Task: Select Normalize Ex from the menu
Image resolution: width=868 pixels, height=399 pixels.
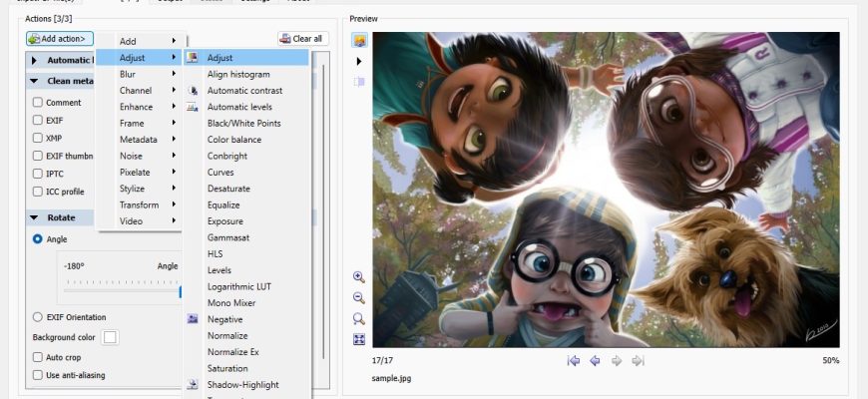Action: pyautogui.click(x=246, y=352)
